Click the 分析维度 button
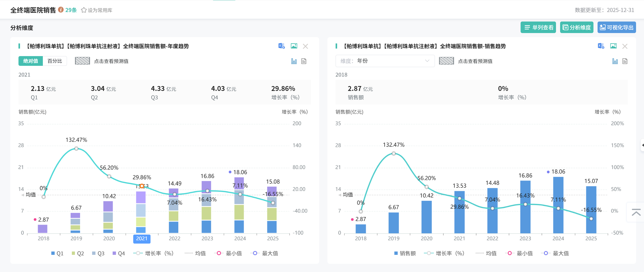 [577, 27]
